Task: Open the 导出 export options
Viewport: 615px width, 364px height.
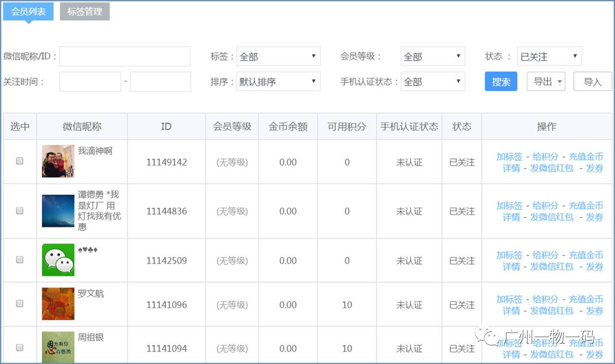Action: 546,81
